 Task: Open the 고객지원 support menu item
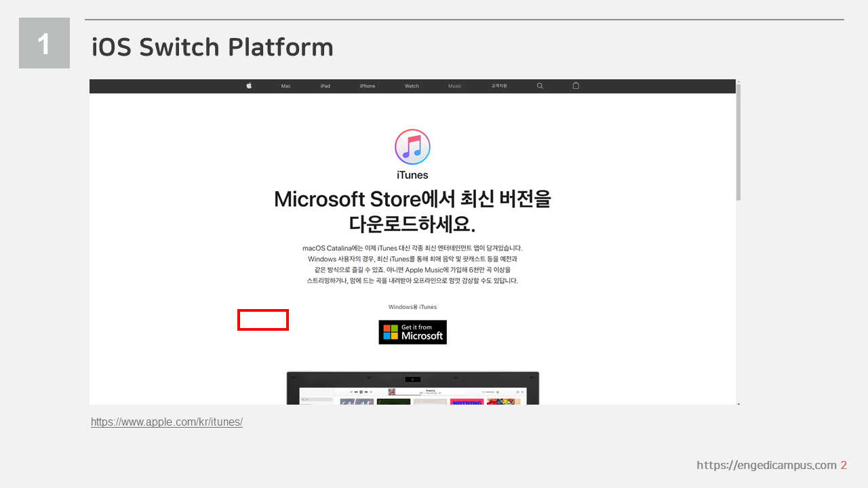point(499,86)
